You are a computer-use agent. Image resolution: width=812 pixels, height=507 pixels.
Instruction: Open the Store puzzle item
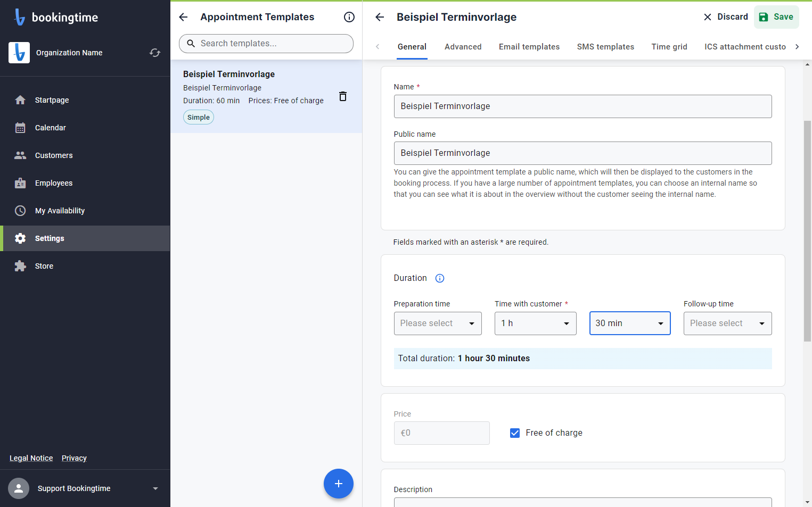pyautogui.click(x=20, y=266)
